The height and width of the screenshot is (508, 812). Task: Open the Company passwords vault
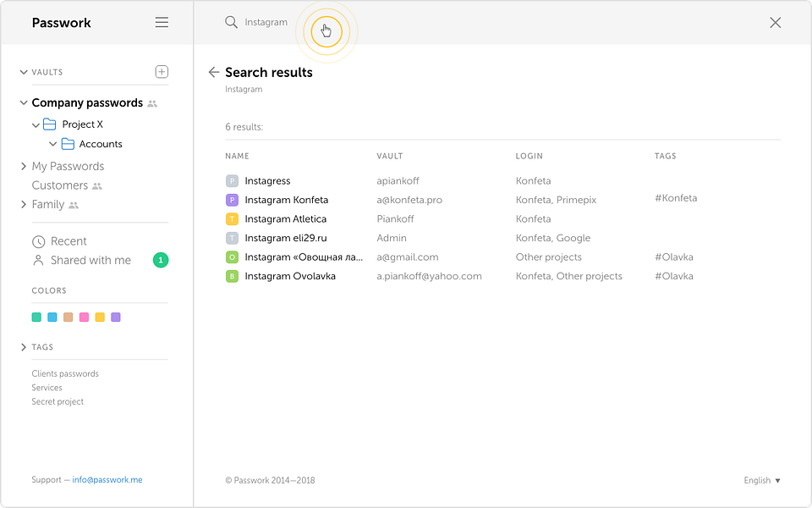[x=87, y=102]
